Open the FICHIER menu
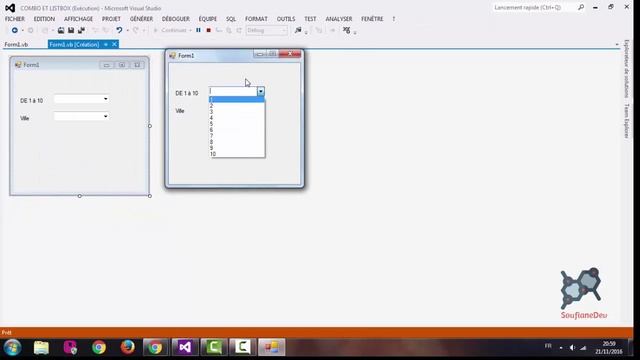 click(15, 19)
